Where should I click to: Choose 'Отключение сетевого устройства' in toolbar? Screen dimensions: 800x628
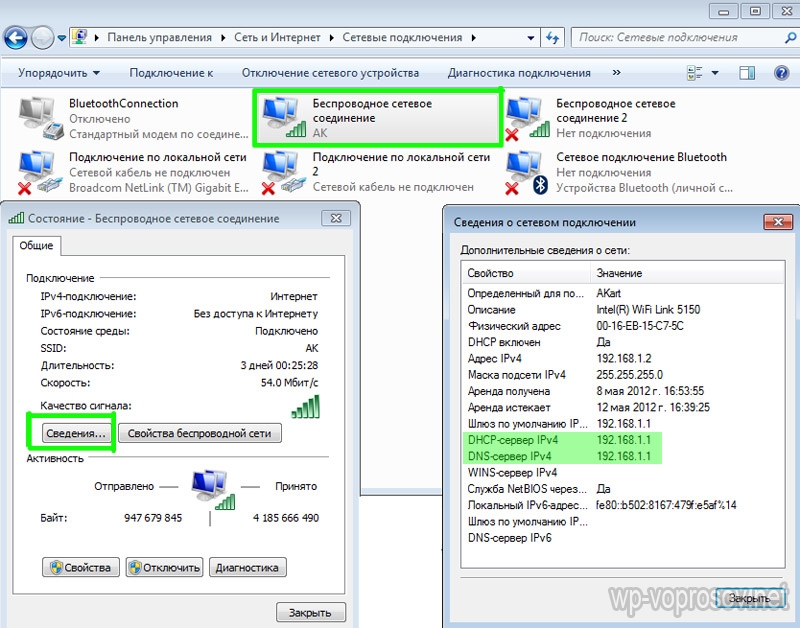330,73
